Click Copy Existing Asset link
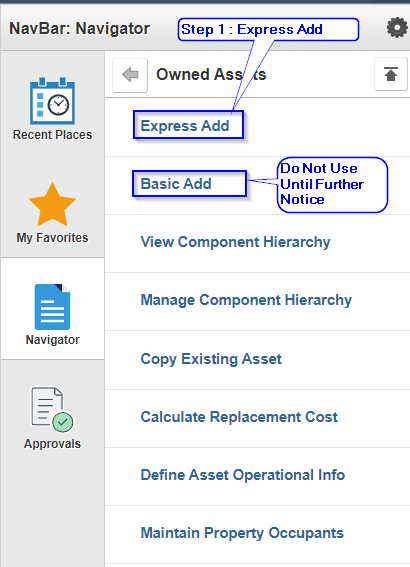Image resolution: width=410 pixels, height=567 pixels. point(211,359)
